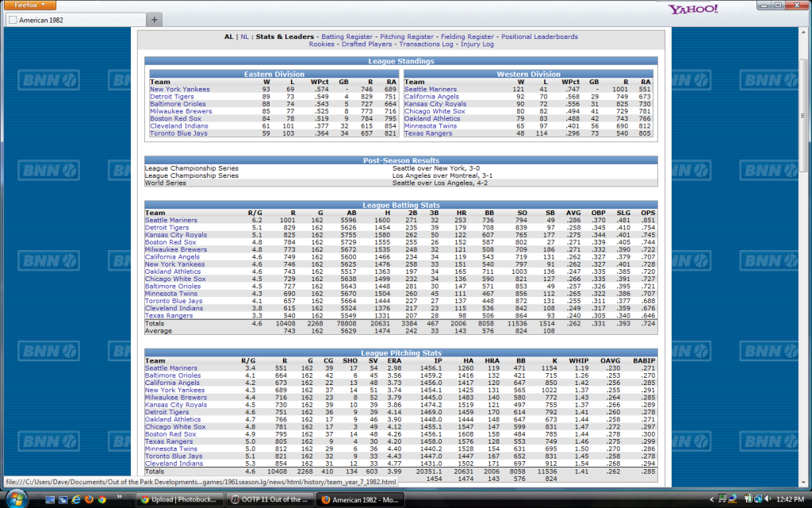Click the volume speaker tray icon
The height and width of the screenshot is (508, 812).
coord(768,498)
